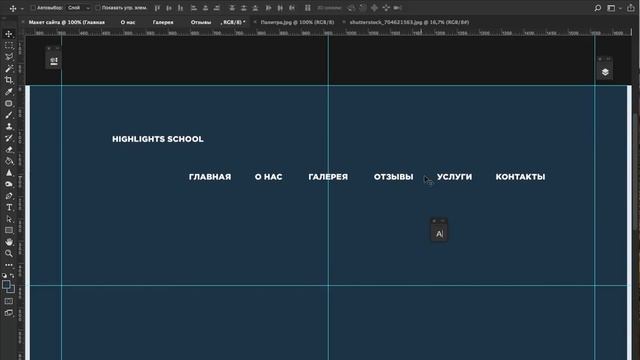Open the Auto-Select Layer dropdown
The image size is (640, 360).
(78, 8)
